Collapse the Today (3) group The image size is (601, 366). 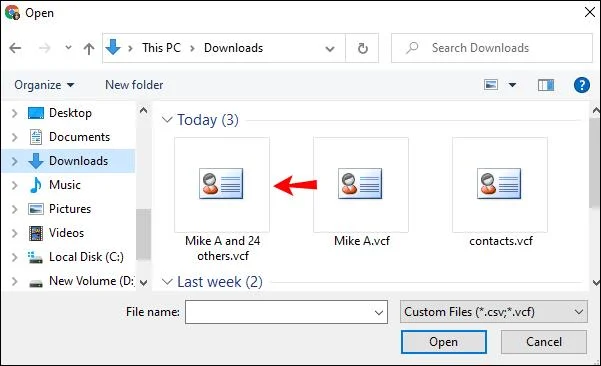[x=167, y=120]
